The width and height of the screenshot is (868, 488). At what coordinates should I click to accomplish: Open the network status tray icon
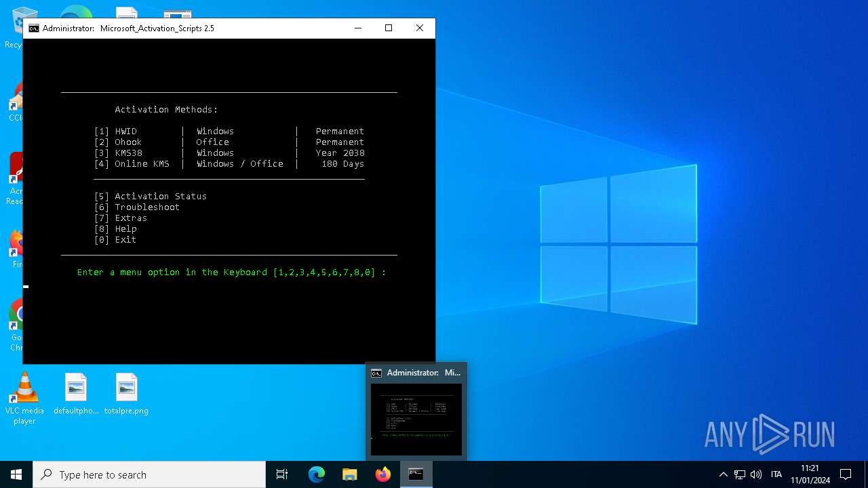tap(740, 474)
